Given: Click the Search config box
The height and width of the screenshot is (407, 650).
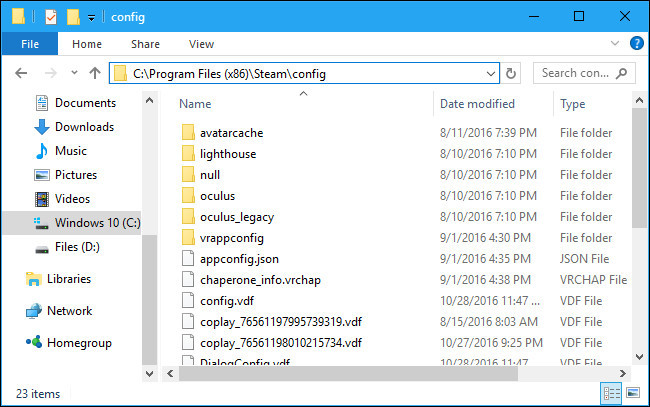Looking at the screenshot, I should click(x=584, y=73).
